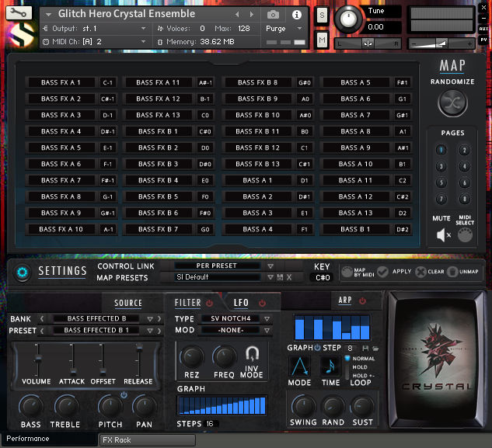
Task: Click the camera snapshot icon
Action: pos(273,15)
